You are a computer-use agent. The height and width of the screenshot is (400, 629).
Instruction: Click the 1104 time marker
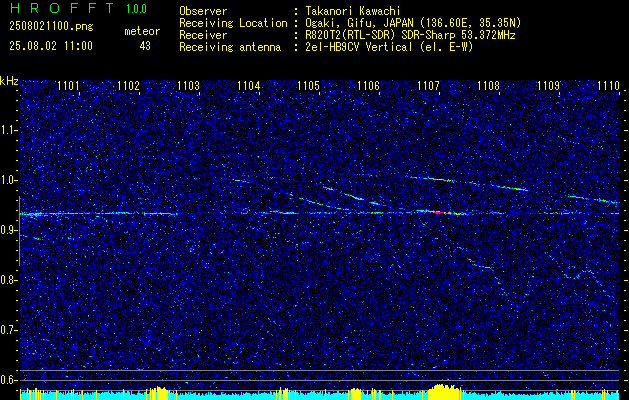(x=249, y=86)
